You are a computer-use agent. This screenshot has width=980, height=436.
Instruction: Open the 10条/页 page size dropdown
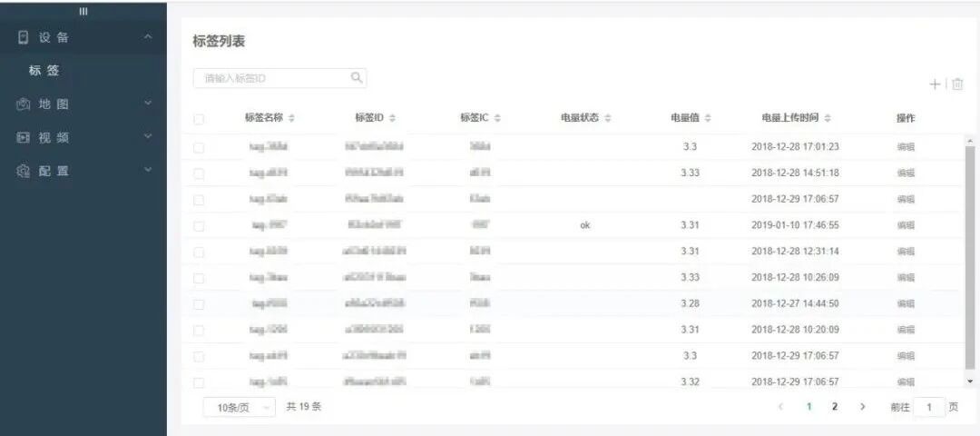pos(239,408)
